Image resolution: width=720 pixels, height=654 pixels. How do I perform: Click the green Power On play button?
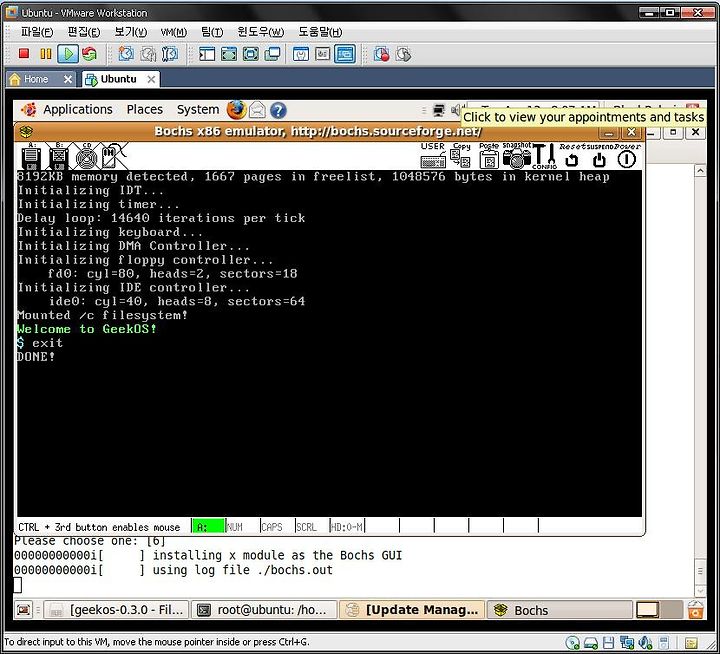tap(68, 54)
